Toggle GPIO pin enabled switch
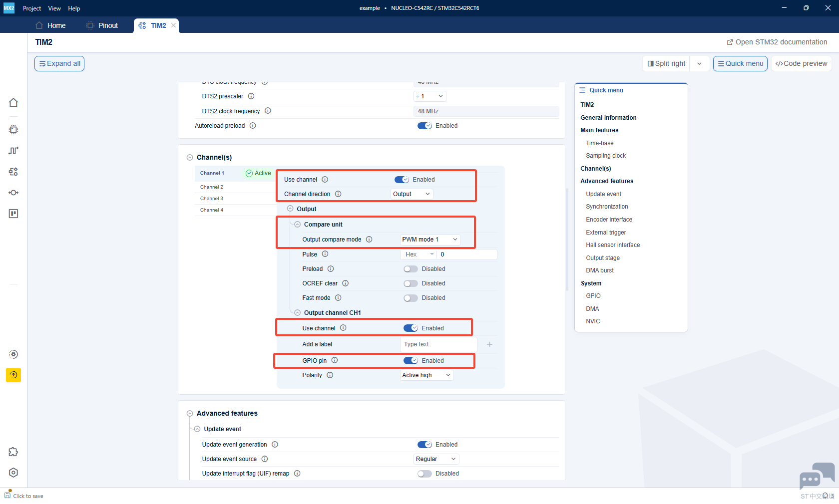The image size is (839, 504). [411, 361]
